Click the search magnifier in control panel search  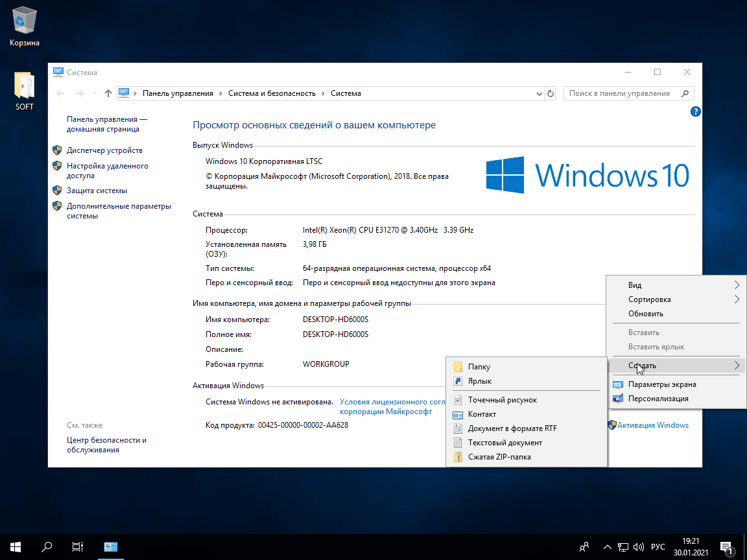tap(685, 93)
